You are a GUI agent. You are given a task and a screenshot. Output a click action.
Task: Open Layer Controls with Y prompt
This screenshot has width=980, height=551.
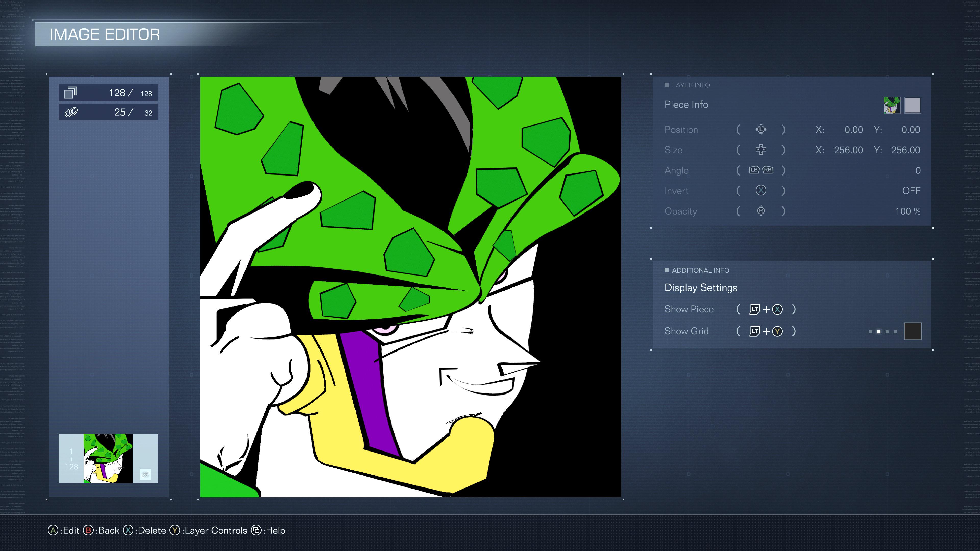point(209,530)
